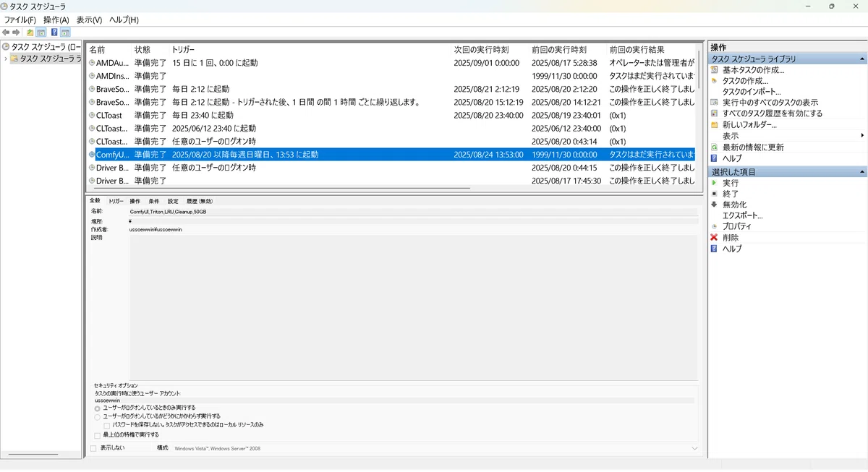This screenshot has width=868, height=472.
Task: Switch to the 全般 tab
Action: click(95, 201)
